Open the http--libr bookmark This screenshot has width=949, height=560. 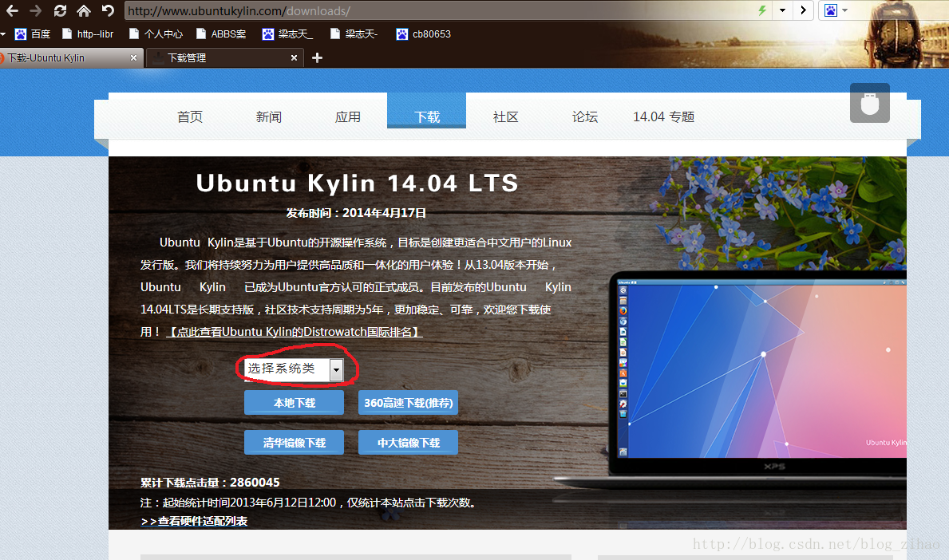88,34
